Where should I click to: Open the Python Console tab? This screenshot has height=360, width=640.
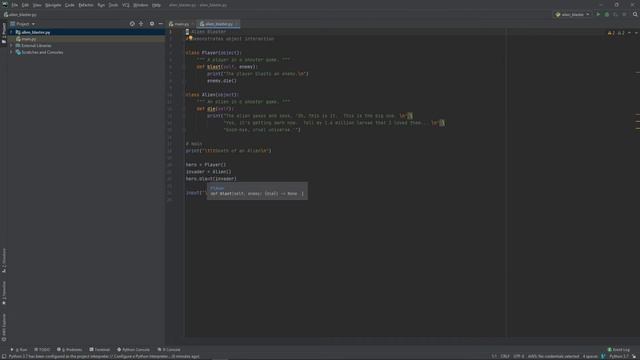pos(133,350)
